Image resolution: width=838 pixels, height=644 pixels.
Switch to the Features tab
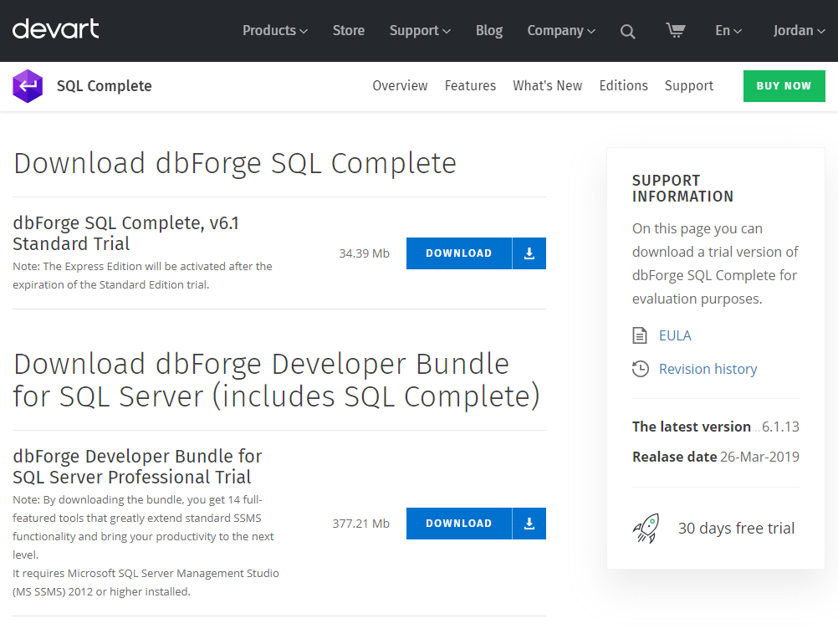470,85
